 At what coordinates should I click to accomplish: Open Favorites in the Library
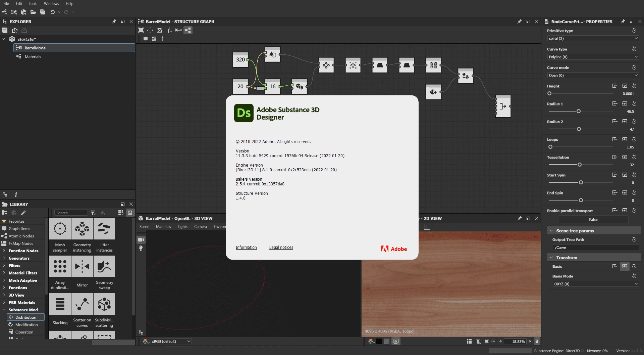click(x=16, y=221)
